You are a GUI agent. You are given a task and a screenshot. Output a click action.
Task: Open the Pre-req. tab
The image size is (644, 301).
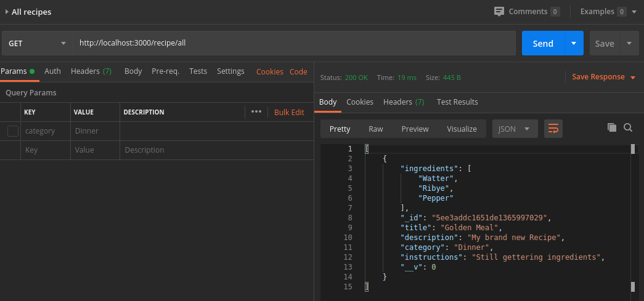coord(166,71)
